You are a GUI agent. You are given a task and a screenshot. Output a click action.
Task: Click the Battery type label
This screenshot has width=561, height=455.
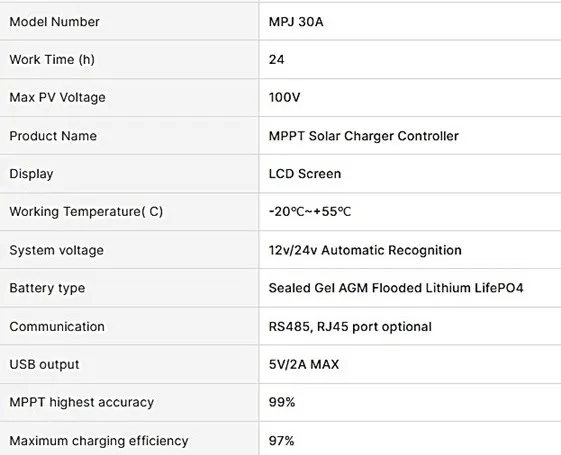tap(47, 288)
